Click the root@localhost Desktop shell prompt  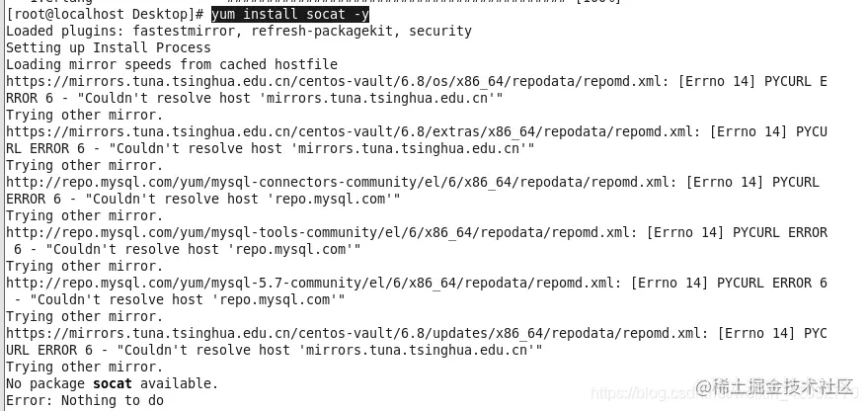[106, 14]
